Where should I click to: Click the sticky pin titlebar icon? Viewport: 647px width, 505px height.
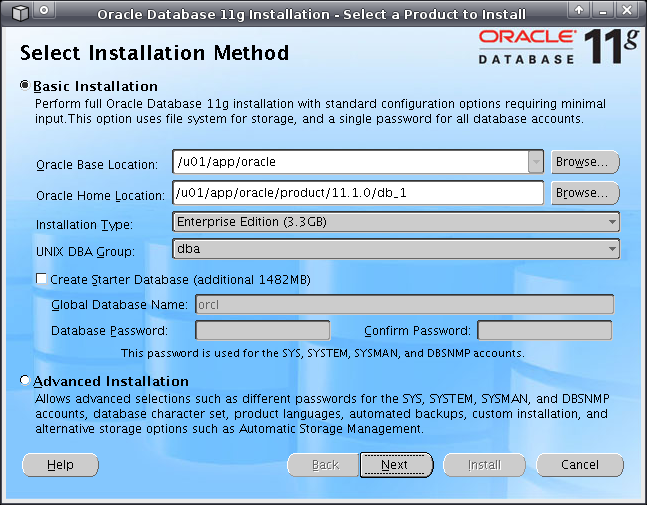coord(44,11)
